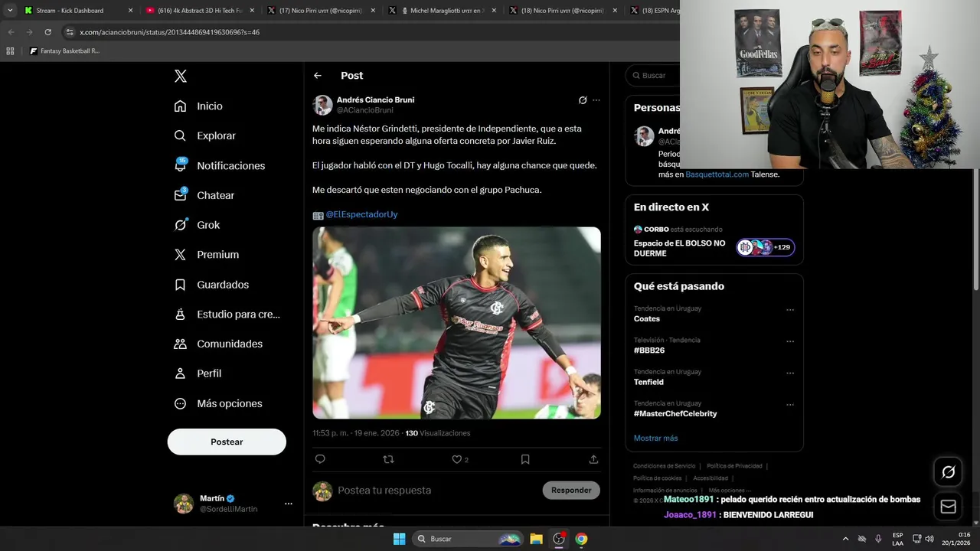Open OBS Studio from the taskbar

[x=559, y=539]
